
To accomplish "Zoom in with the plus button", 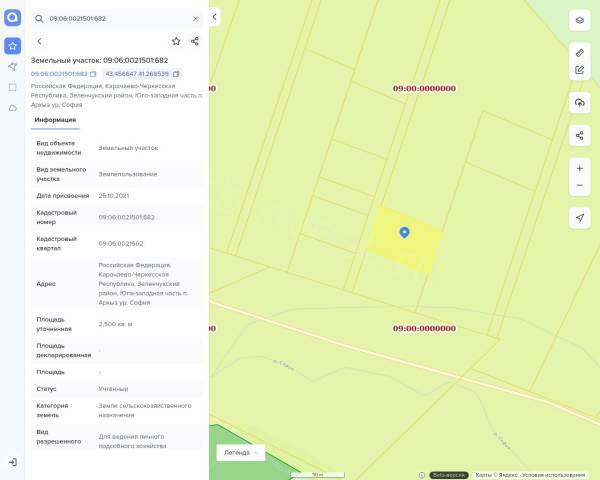I will click(x=580, y=168).
